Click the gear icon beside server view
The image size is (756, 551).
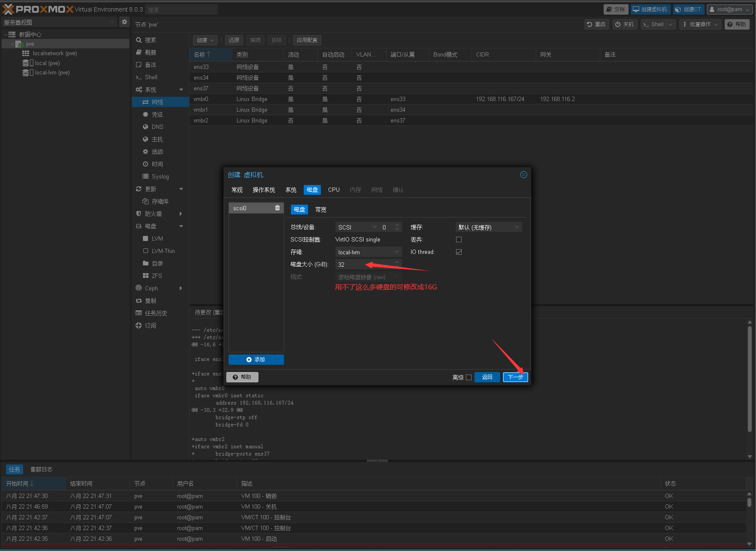tap(124, 22)
